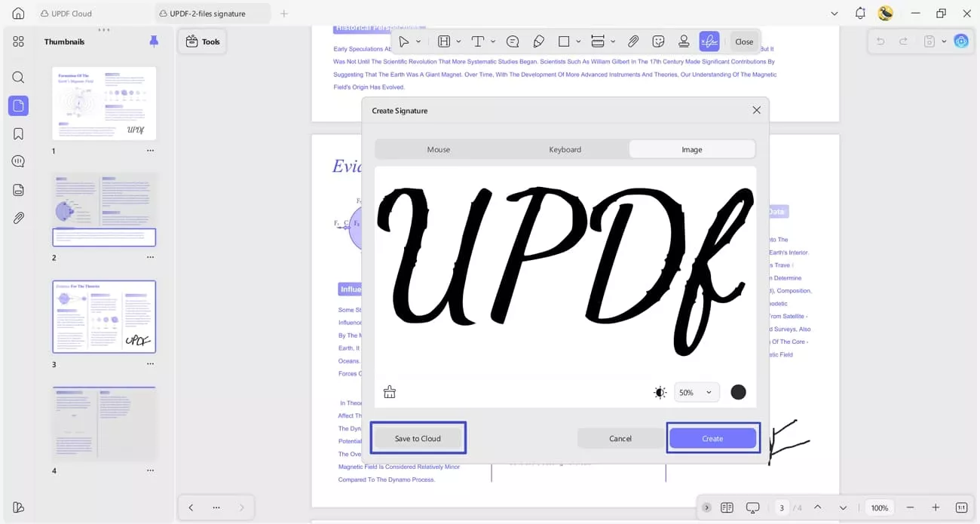980x524 pixels.
Task: Switch to the Keyboard signature tab
Action: 565,149
